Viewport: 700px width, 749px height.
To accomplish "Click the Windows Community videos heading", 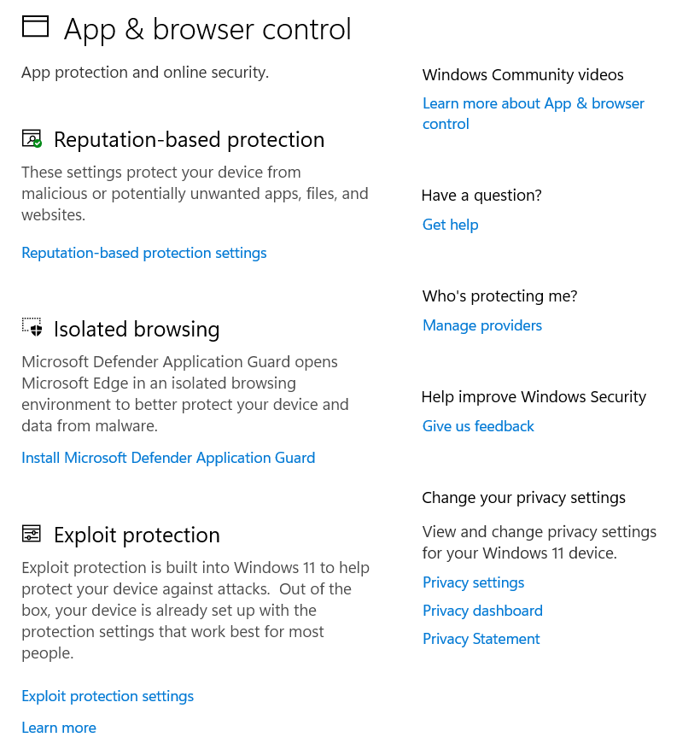I will (522, 75).
